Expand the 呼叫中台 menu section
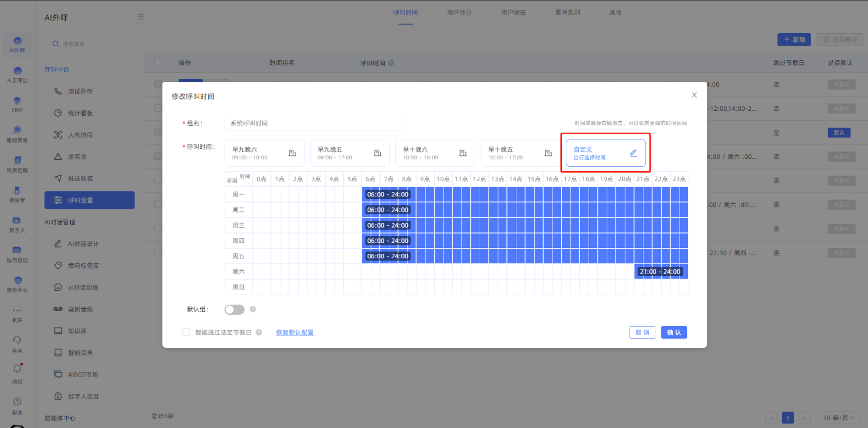 coord(57,70)
